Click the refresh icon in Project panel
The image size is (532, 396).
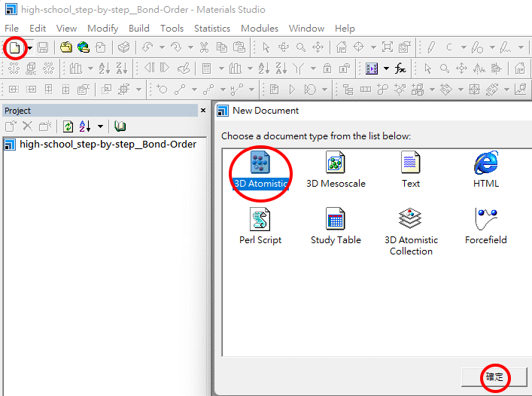(68, 126)
